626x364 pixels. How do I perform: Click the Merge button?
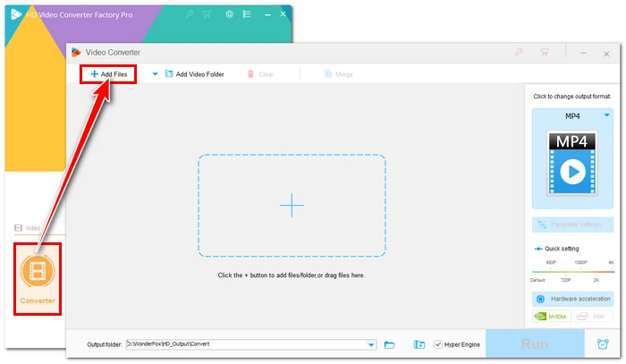coord(339,74)
